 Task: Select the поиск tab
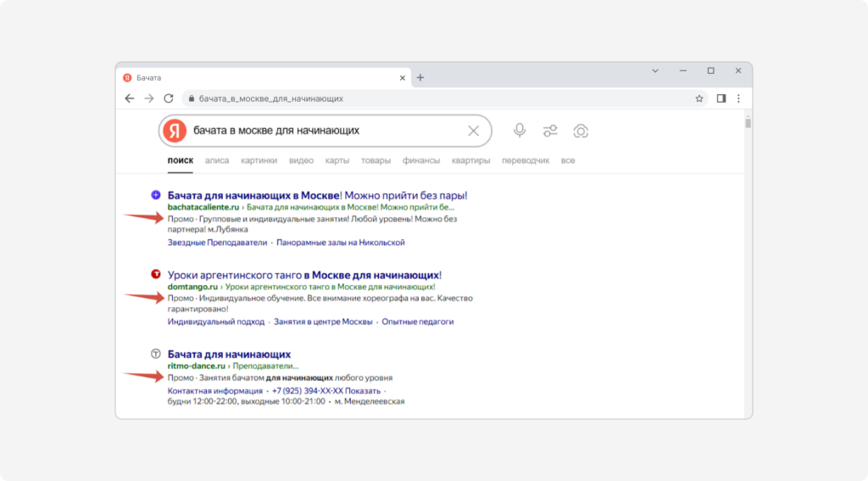tap(181, 160)
